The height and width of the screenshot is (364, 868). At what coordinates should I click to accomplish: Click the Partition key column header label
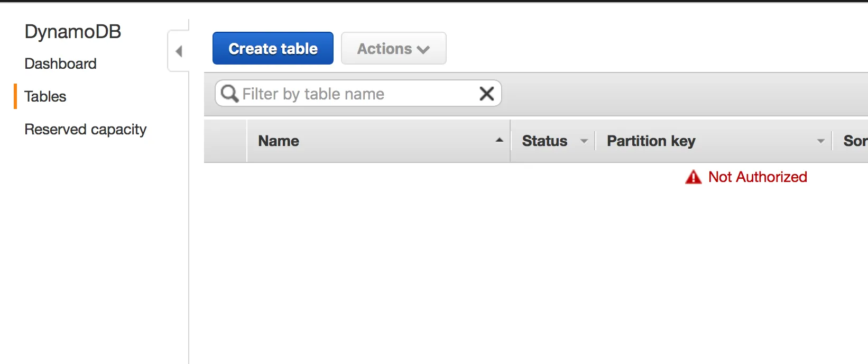[x=651, y=141]
